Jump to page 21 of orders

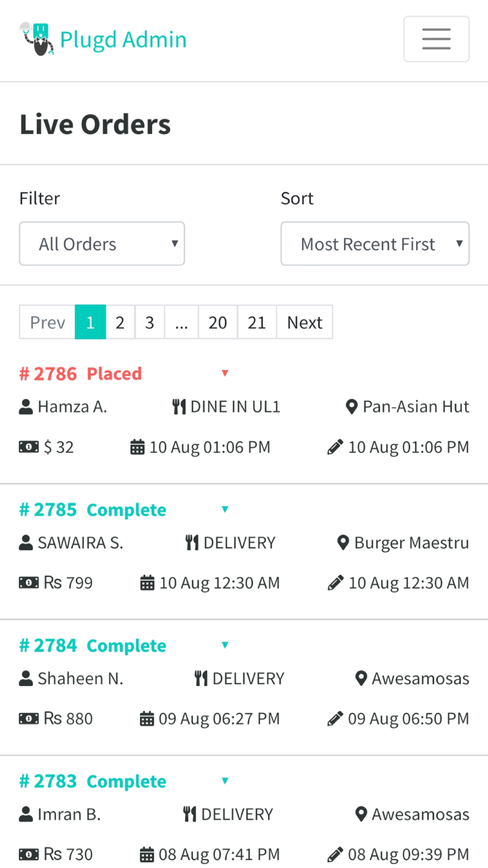257,322
